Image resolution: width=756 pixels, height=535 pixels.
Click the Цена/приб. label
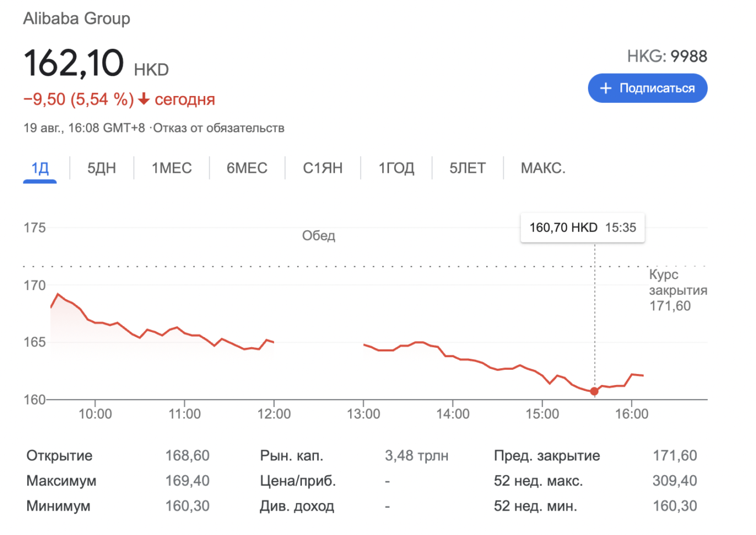(298, 481)
